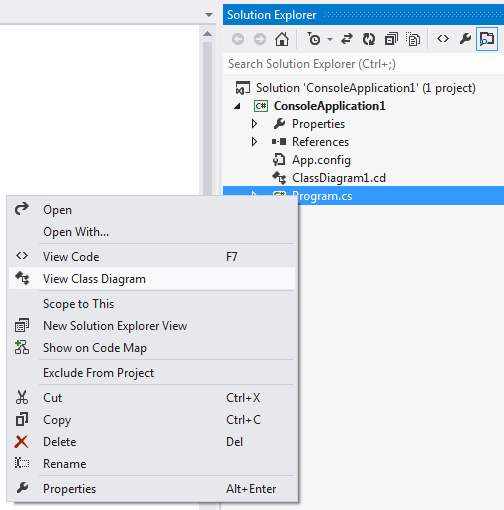Collapse All items in Solution Explorer

pyautogui.click(x=391, y=39)
